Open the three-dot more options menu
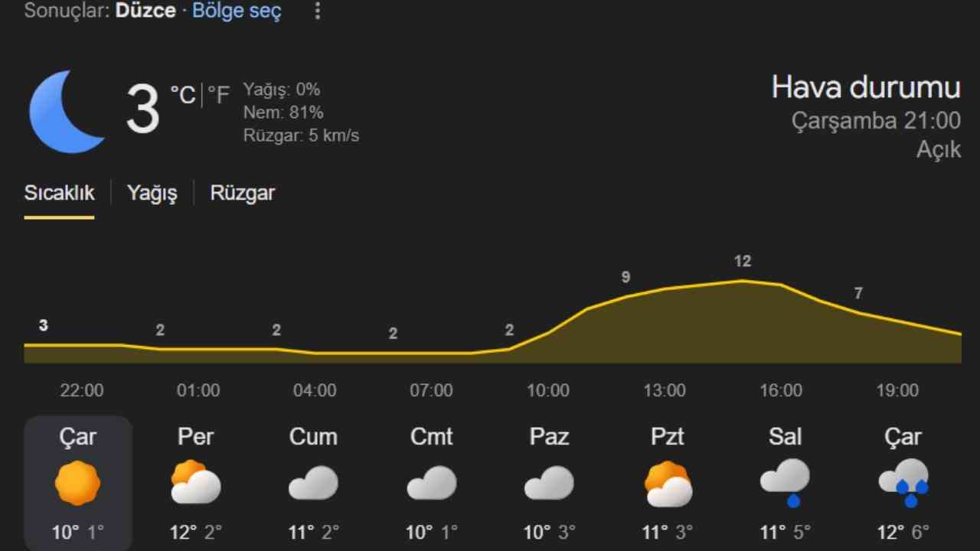980x551 pixels. click(318, 11)
